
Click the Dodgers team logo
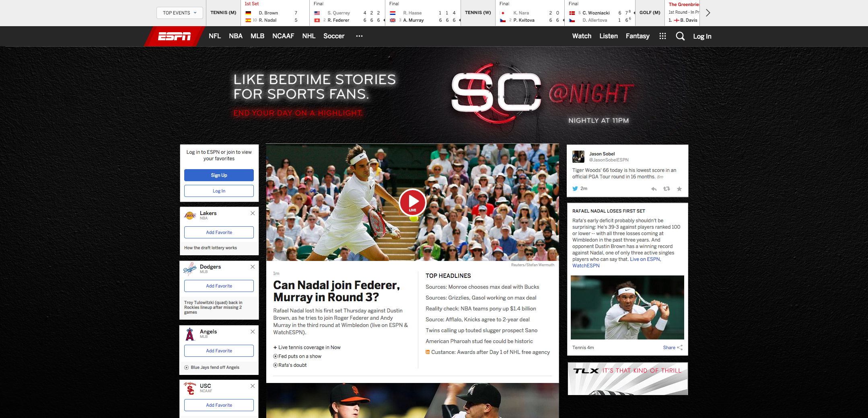pyautogui.click(x=190, y=269)
